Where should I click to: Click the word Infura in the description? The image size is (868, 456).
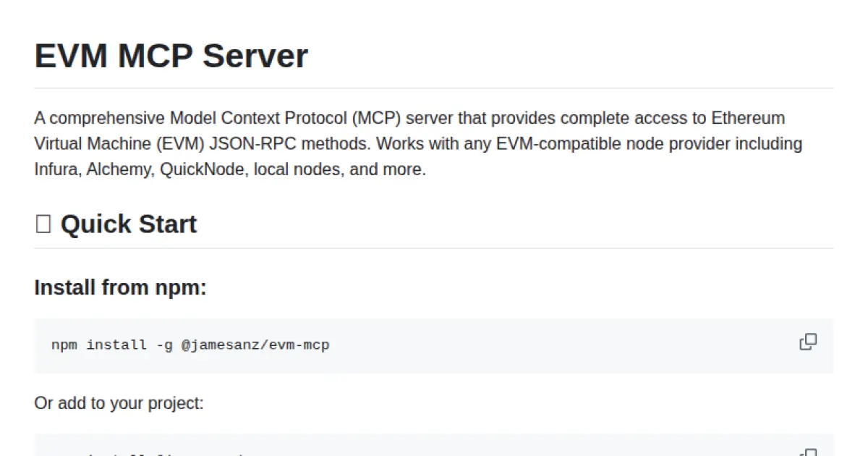[x=55, y=169]
